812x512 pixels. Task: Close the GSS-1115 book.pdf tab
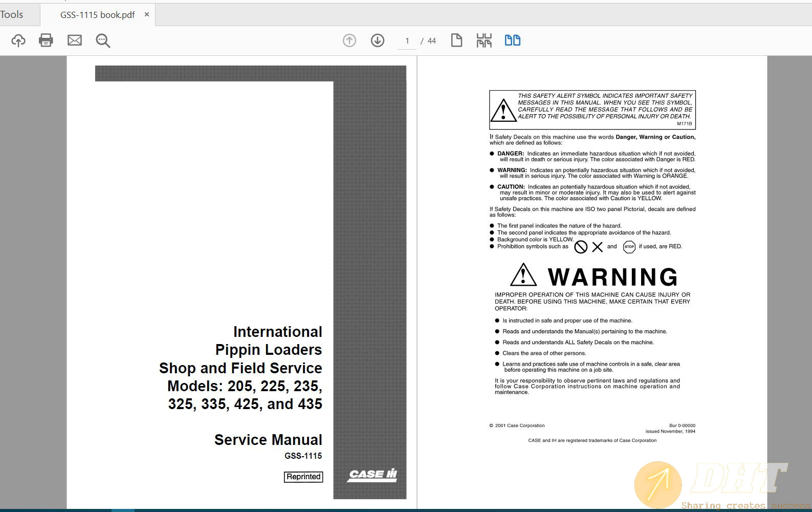(x=147, y=14)
